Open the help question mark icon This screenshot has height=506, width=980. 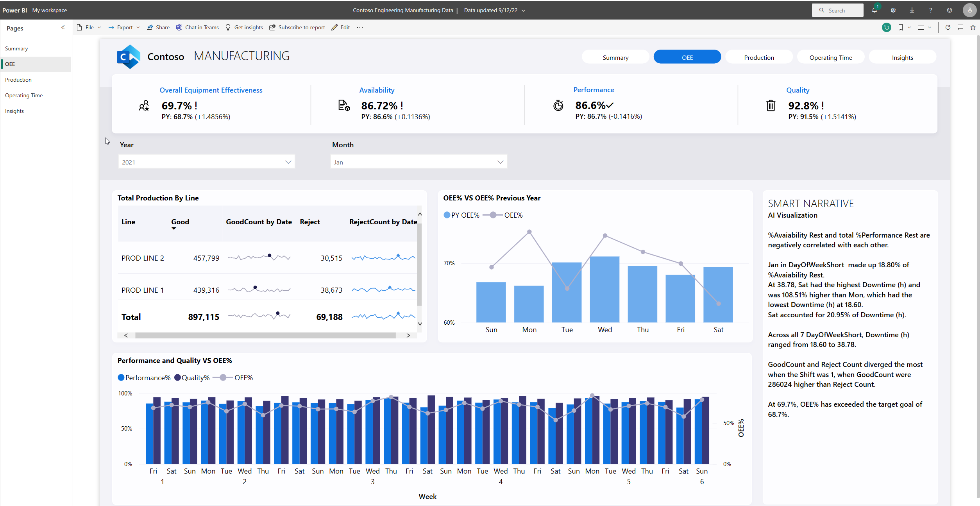click(x=930, y=11)
